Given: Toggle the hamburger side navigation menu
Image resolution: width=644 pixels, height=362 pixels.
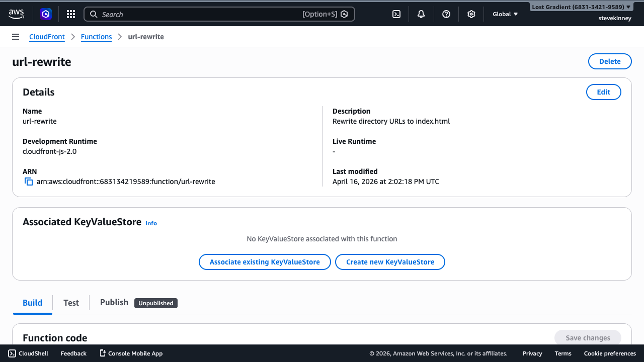Looking at the screenshot, I should (x=16, y=37).
